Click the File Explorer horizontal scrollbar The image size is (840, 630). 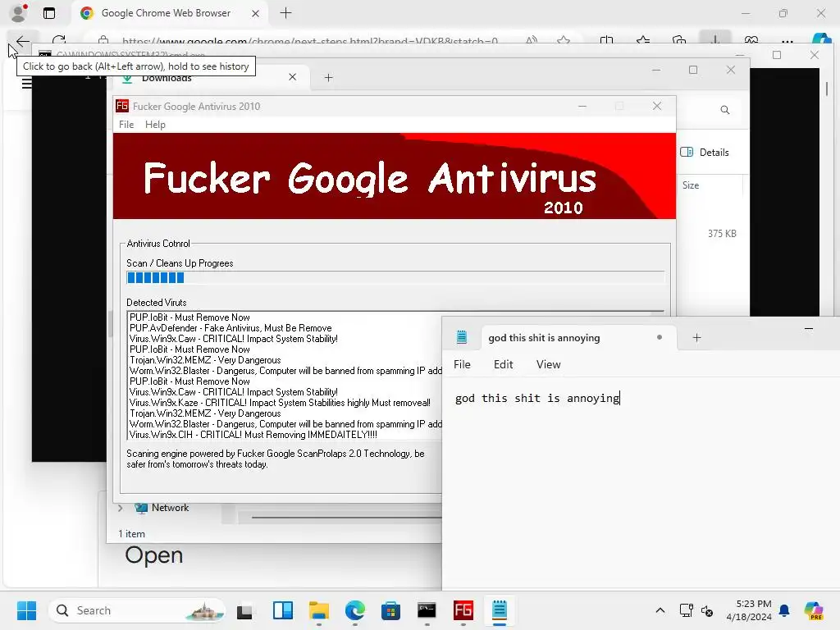click(346, 518)
